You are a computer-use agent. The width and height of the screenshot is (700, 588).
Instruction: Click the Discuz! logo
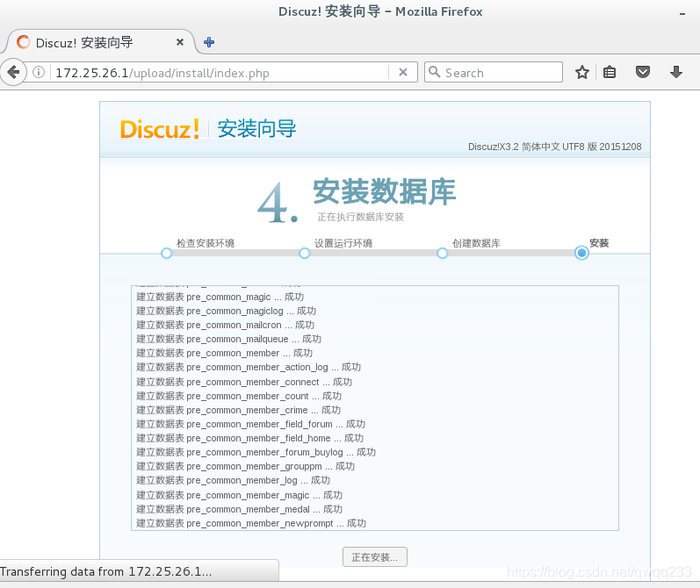point(160,129)
